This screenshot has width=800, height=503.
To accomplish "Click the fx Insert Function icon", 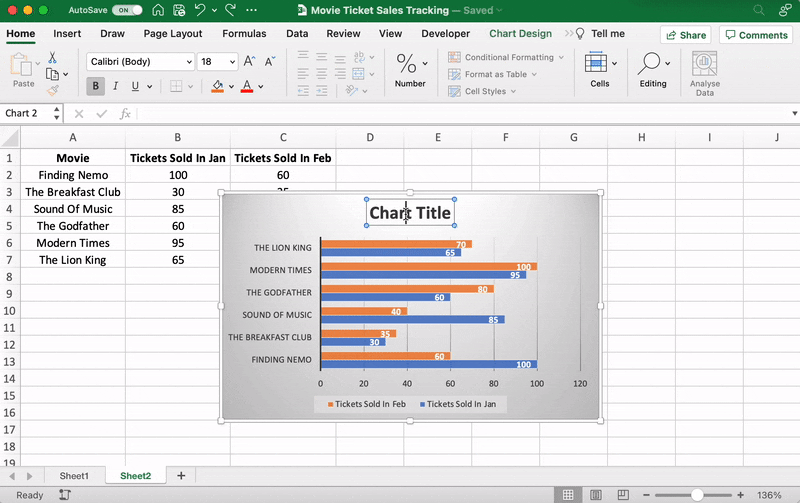I will point(125,114).
